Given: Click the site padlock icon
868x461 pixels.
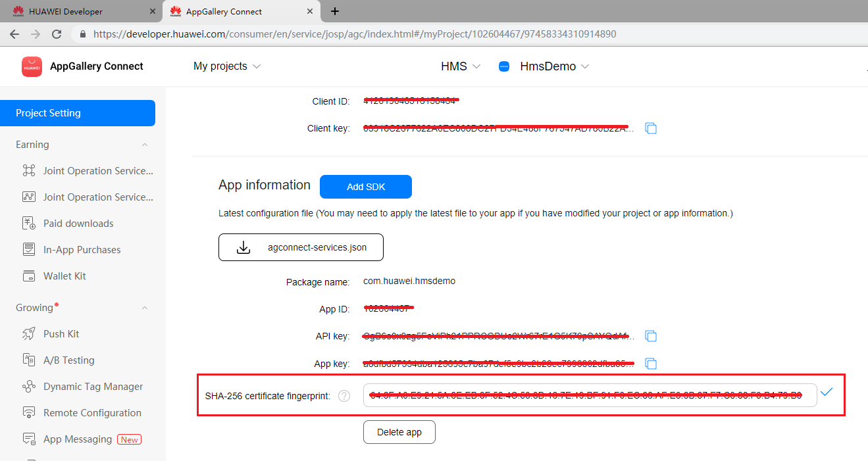Looking at the screenshot, I should [83, 34].
